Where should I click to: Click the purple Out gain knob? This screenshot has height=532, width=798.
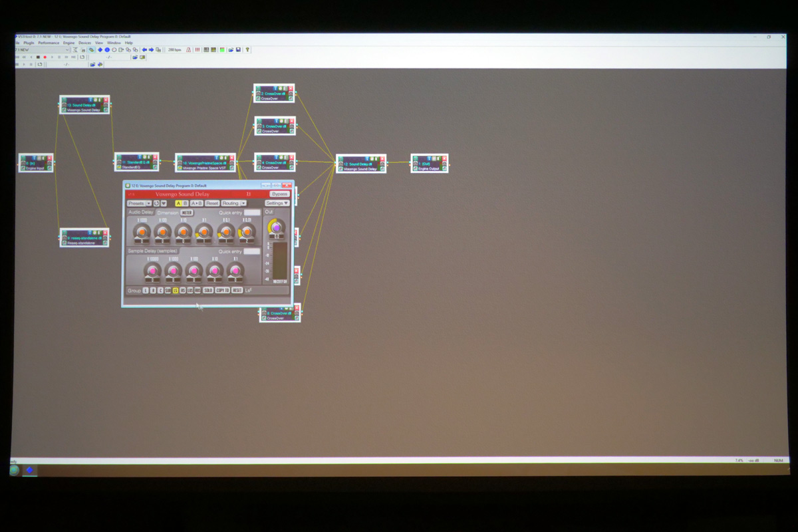pyautogui.click(x=276, y=227)
